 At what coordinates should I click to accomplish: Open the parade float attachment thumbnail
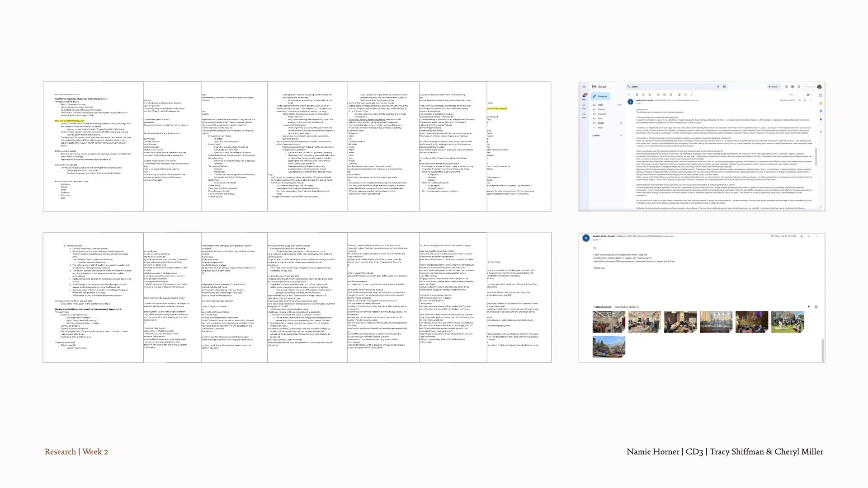(609, 347)
